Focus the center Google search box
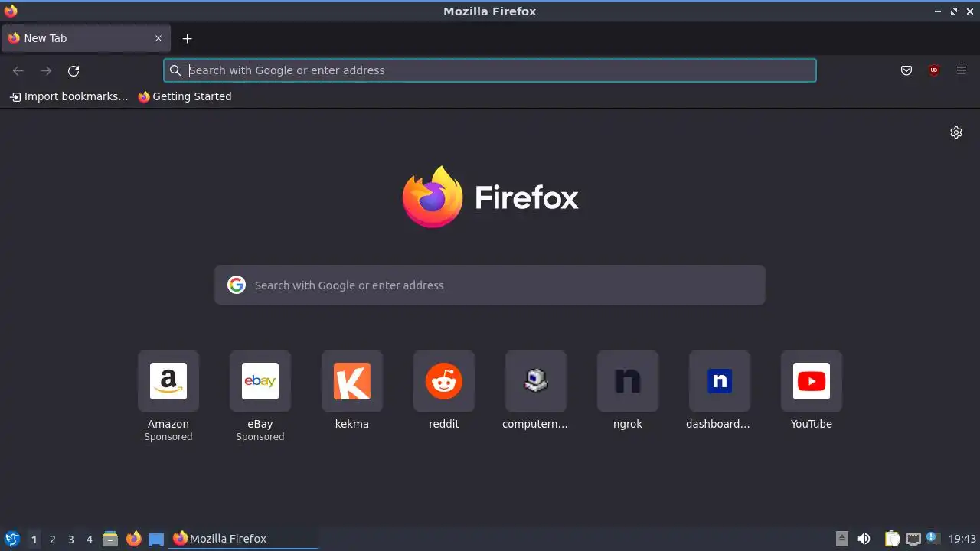Screen dimensions: 980x551 coord(490,285)
